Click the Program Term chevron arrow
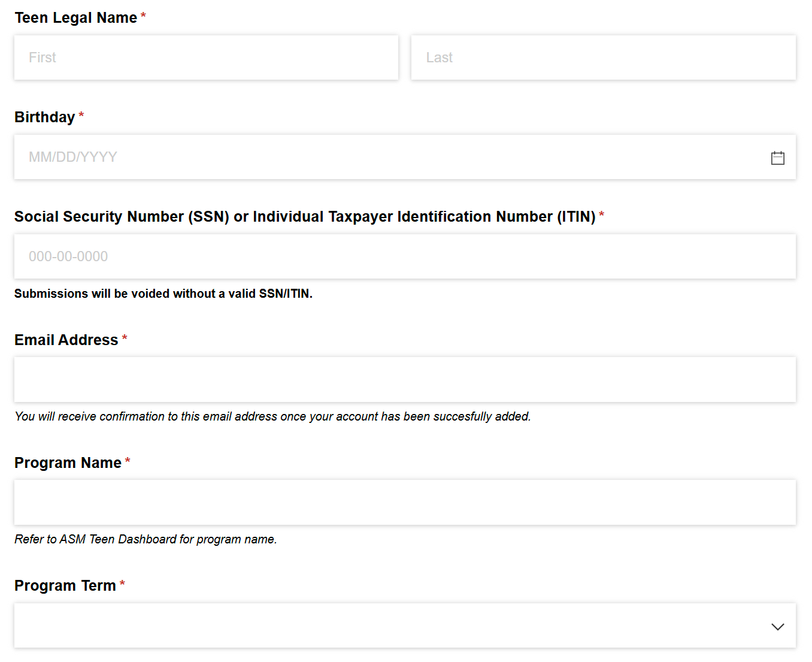This screenshot has height=662, width=812. [x=777, y=627]
